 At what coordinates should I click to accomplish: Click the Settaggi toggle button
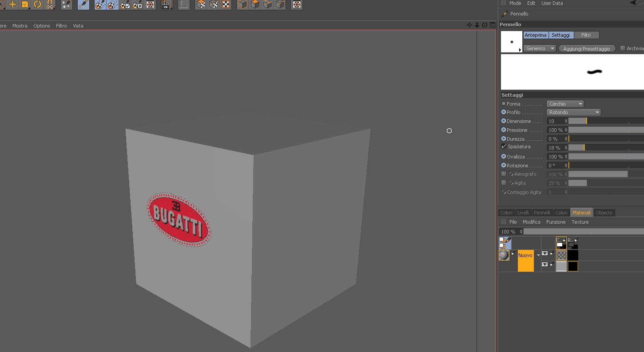point(561,35)
